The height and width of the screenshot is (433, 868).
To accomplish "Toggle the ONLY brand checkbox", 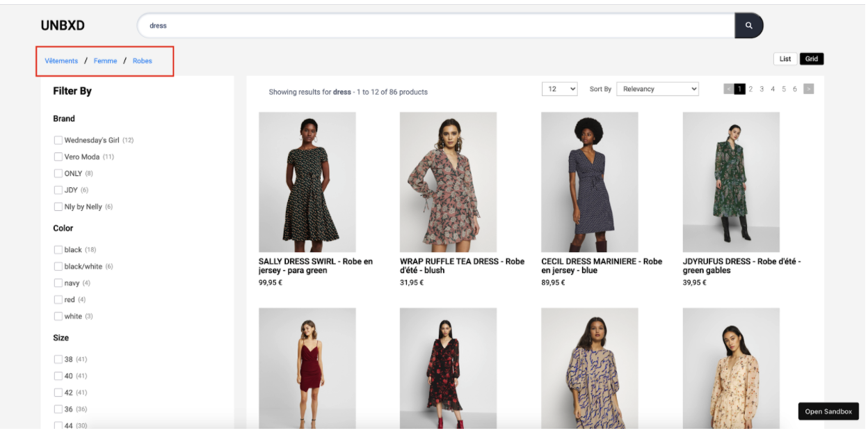I will pos(58,173).
